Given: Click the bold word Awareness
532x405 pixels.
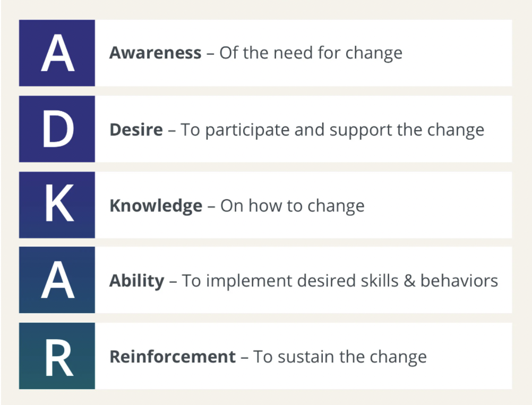Looking at the screenshot, I should [x=156, y=53].
